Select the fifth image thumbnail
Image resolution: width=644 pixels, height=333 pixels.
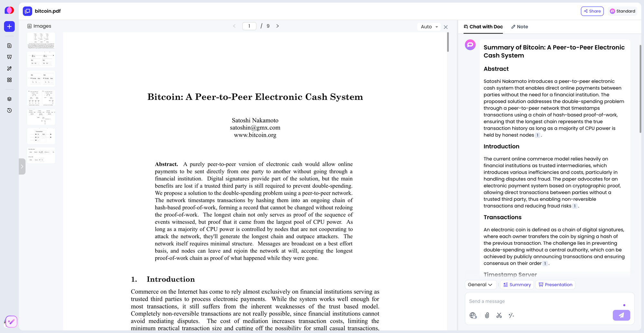tap(41, 117)
